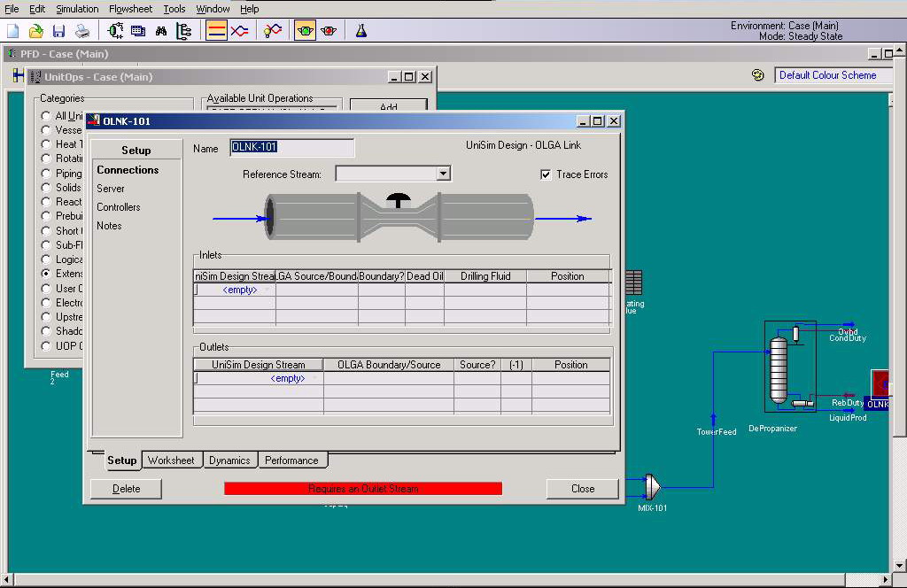This screenshot has height=588, width=907.
Task: Open the PFD view toolbar icon
Action: click(116, 31)
